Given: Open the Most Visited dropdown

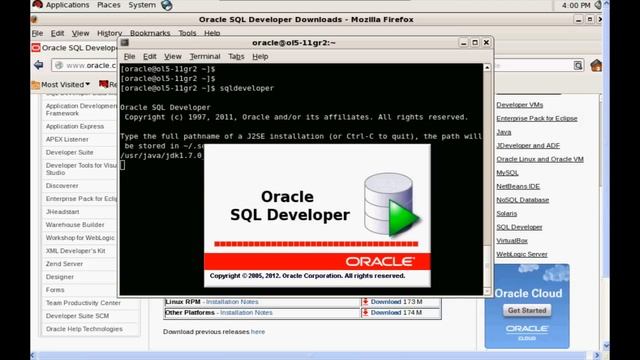Looking at the screenshot, I should click(x=65, y=84).
